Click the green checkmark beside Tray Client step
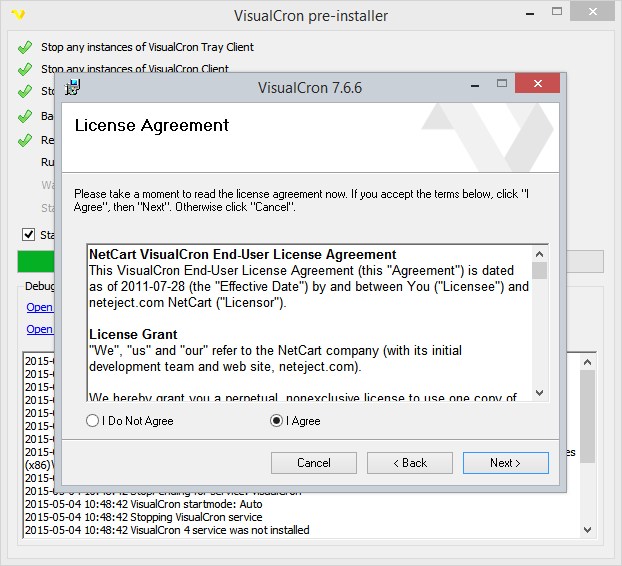The width and height of the screenshot is (622, 566). click(25, 47)
